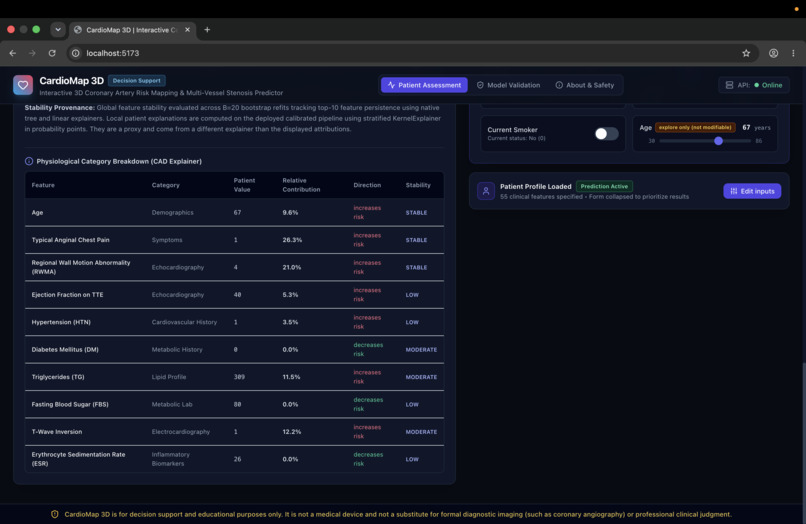Click the Age slider handle

click(x=718, y=140)
